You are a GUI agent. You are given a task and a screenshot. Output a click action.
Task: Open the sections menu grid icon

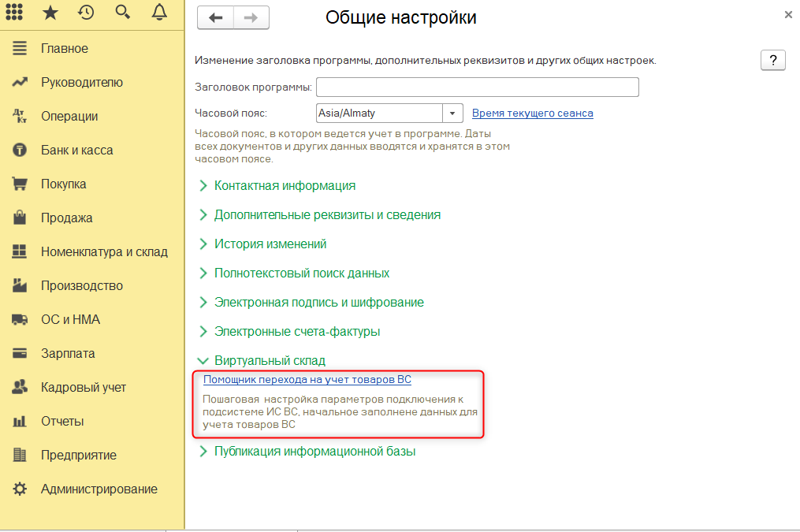(x=14, y=12)
